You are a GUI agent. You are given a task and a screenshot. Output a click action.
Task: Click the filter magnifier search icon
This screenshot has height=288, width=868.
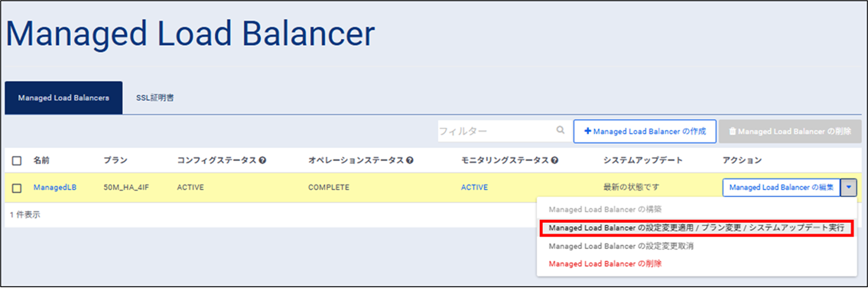[561, 131]
